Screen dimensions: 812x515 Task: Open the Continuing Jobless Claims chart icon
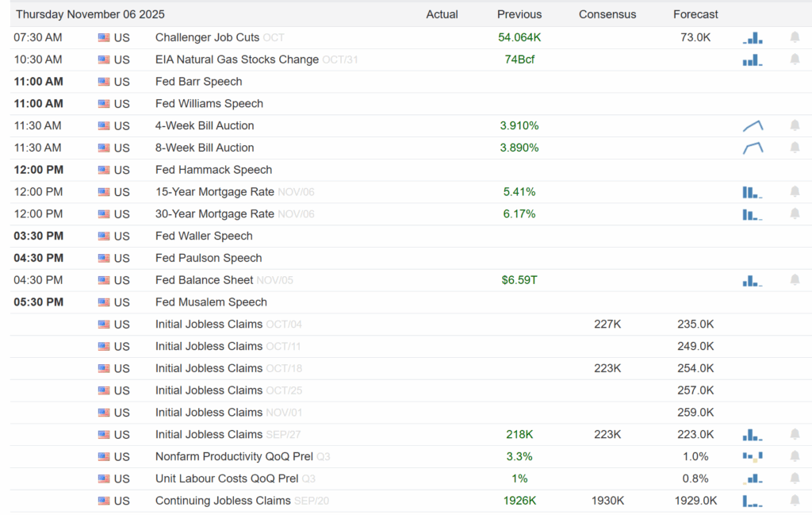pos(753,501)
